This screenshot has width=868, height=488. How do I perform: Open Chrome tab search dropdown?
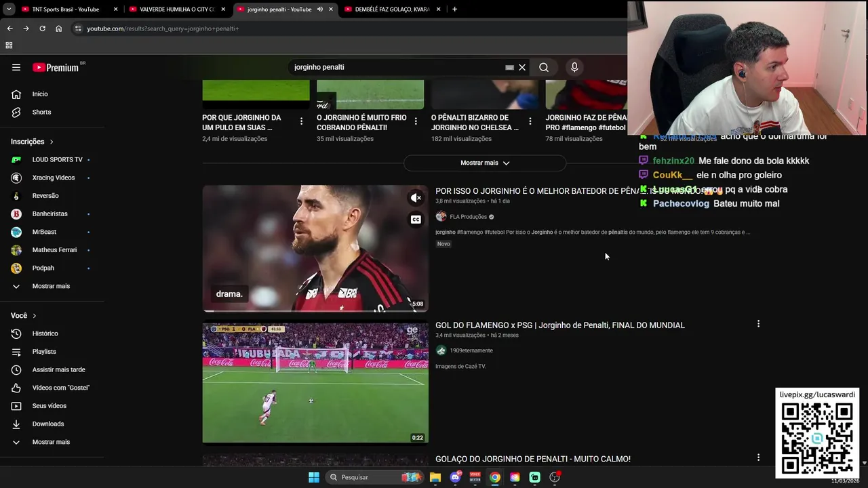9,9
